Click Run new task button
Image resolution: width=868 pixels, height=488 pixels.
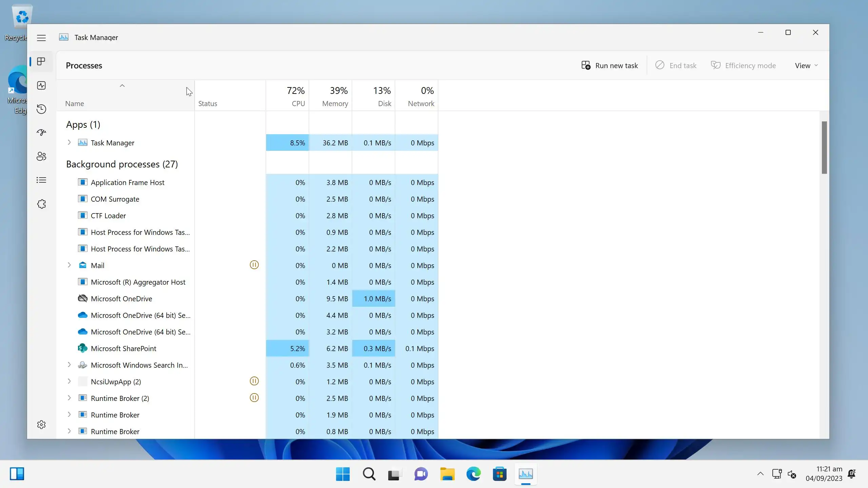pyautogui.click(x=610, y=65)
